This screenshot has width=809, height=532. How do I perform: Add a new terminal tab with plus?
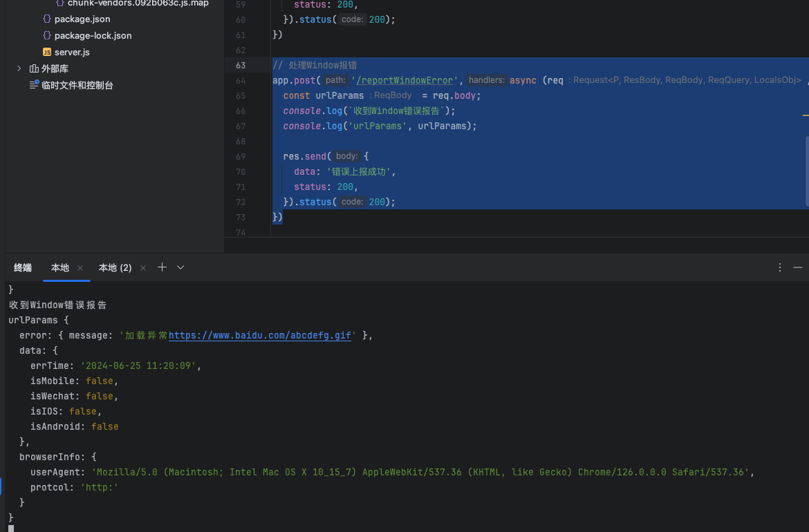(162, 267)
